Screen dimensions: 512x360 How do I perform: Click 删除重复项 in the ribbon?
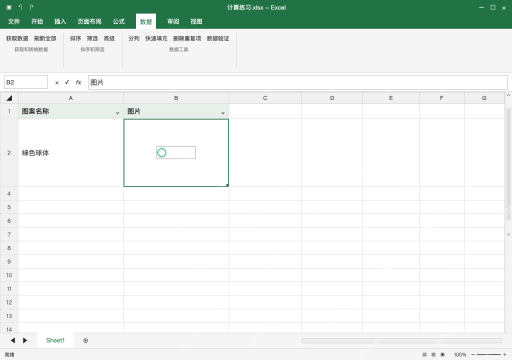187,39
